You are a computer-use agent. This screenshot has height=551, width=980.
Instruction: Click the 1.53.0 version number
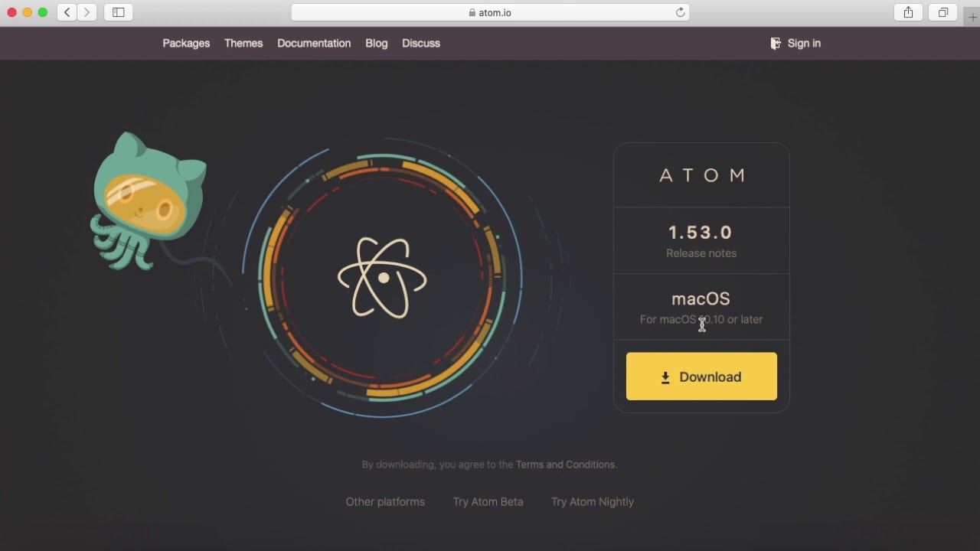pyautogui.click(x=701, y=233)
